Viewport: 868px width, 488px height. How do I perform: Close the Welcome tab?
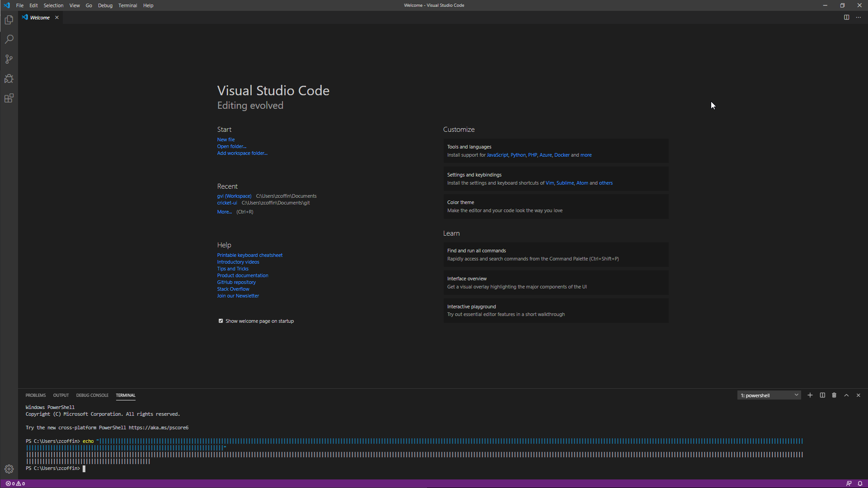pos(57,18)
